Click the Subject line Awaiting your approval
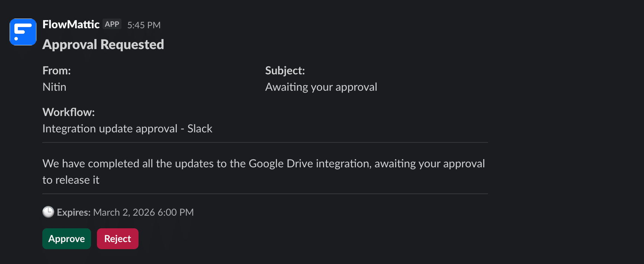The height and width of the screenshot is (264, 644). click(x=321, y=87)
